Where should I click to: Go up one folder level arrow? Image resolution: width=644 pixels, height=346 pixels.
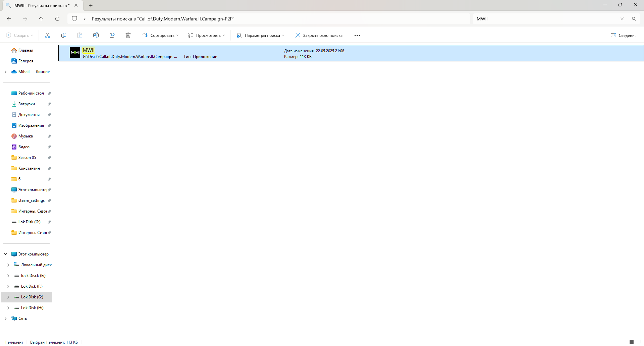pyautogui.click(x=41, y=19)
